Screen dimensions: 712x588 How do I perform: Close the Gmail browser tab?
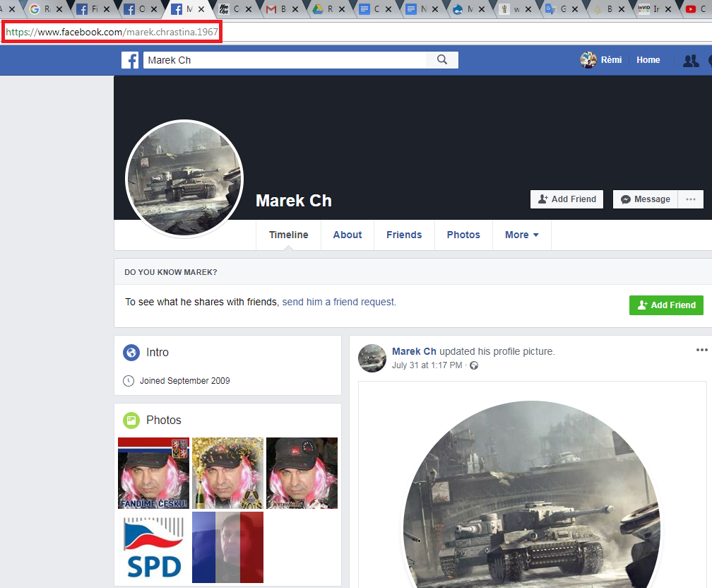pos(295,9)
